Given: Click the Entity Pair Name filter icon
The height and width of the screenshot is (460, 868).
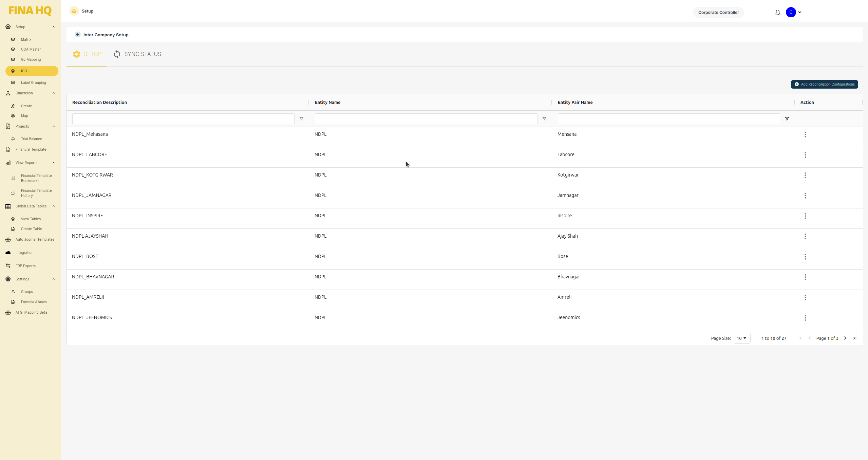Looking at the screenshot, I should pyautogui.click(x=787, y=119).
